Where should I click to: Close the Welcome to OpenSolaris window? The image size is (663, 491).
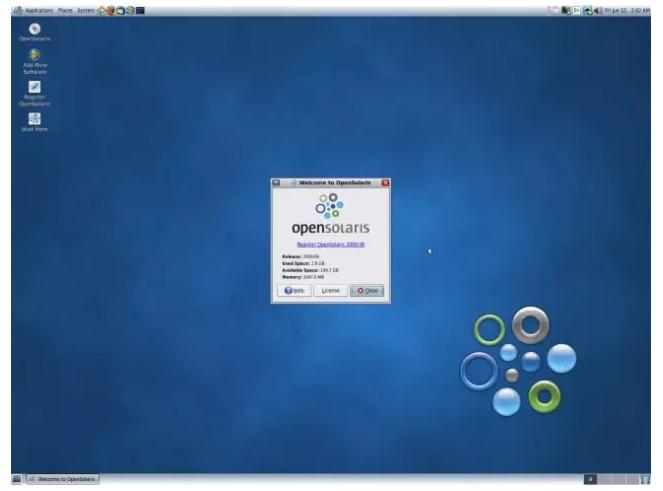[x=385, y=183]
